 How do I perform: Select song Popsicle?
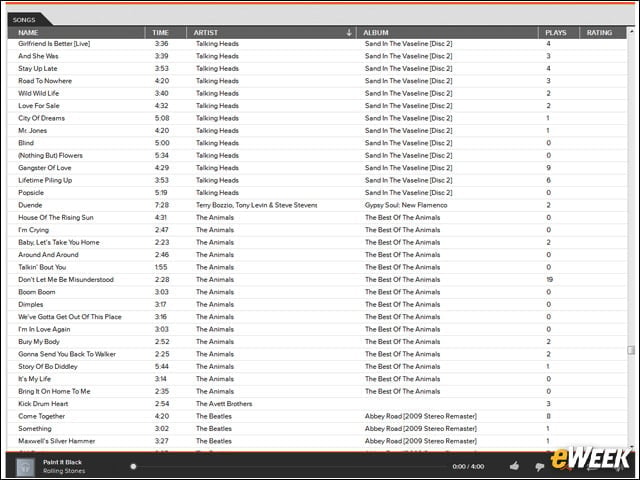click(31, 193)
